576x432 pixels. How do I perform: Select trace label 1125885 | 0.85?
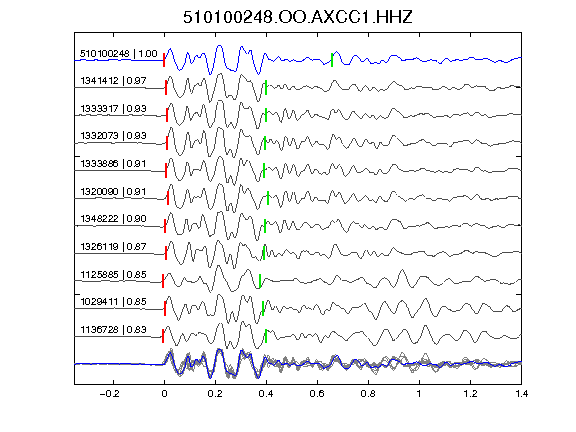[x=113, y=274]
